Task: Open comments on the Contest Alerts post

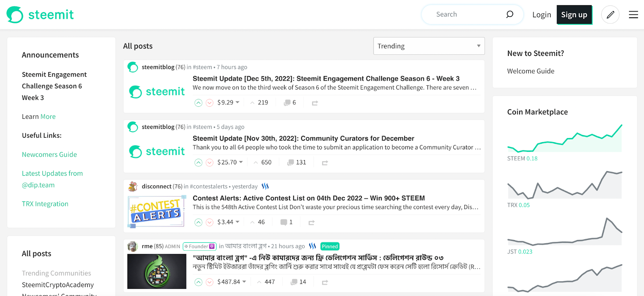Action: coord(286,222)
